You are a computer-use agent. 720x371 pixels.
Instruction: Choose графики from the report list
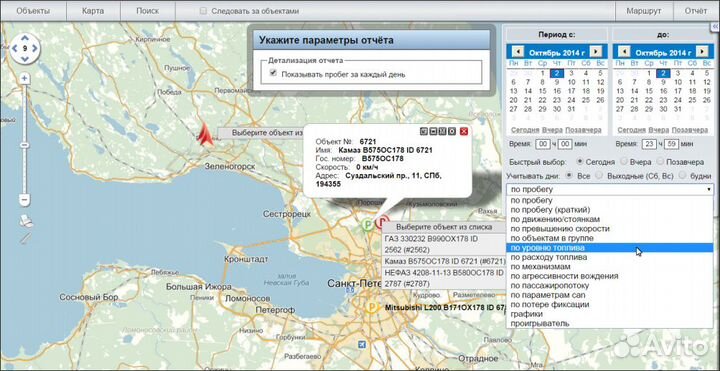click(610, 314)
